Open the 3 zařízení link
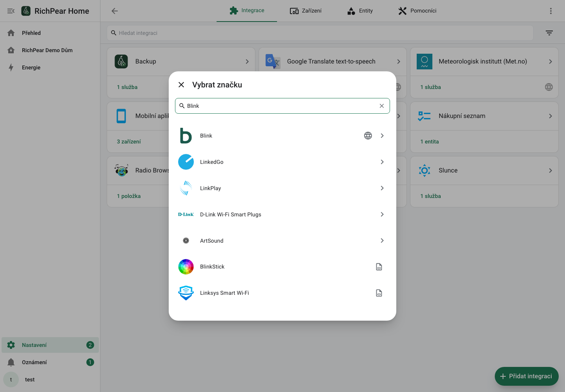The width and height of the screenshot is (565, 392). click(x=129, y=142)
